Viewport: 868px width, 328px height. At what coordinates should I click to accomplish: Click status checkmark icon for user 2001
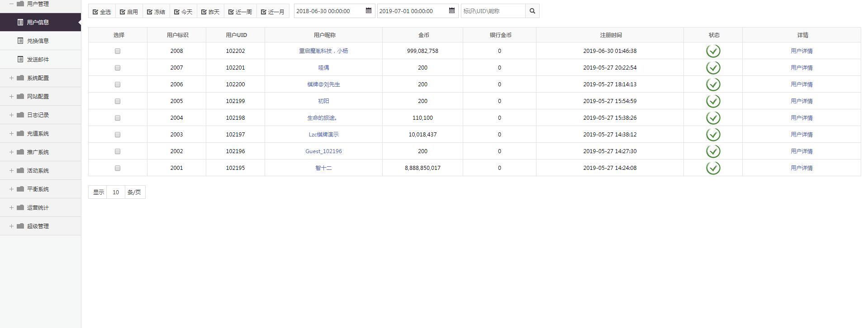coord(713,168)
